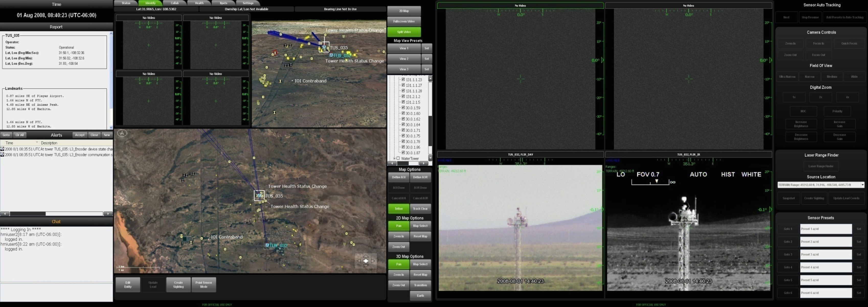Open the Source Location TERRAIN dropdown

[862, 185]
